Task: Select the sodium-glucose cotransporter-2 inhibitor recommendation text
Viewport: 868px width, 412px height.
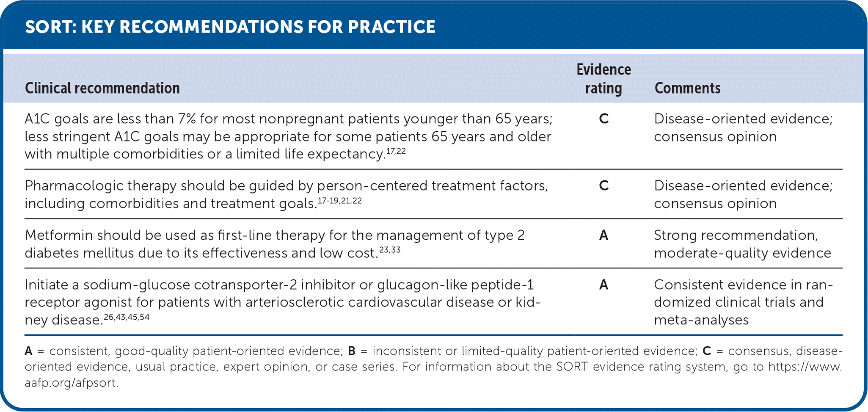Action: coord(282,302)
